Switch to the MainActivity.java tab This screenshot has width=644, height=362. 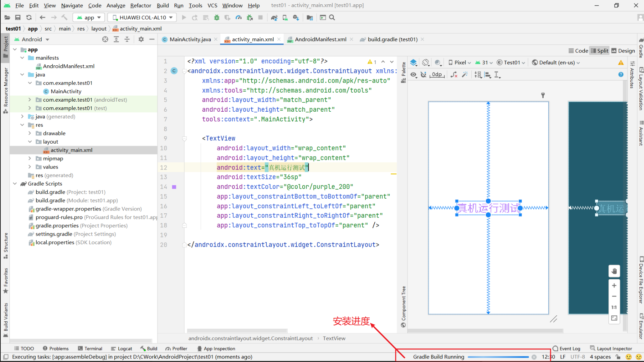[190, 40]
